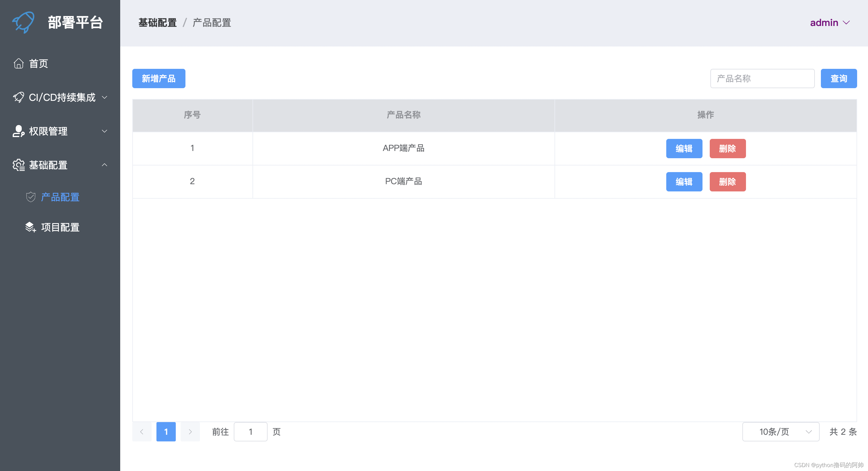Go to next page arrow
868x471 pixels.
[x=190, y=431]
